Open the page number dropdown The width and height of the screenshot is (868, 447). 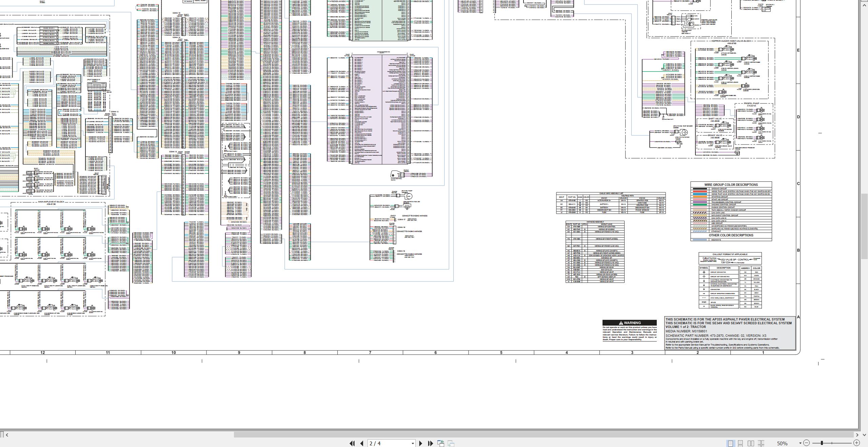pos(413,443)
